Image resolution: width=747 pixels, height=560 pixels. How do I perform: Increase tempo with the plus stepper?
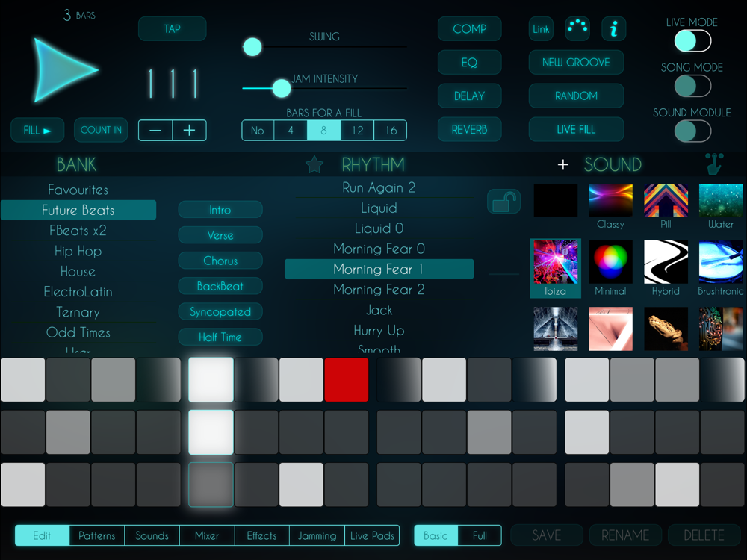pos(190,130)
